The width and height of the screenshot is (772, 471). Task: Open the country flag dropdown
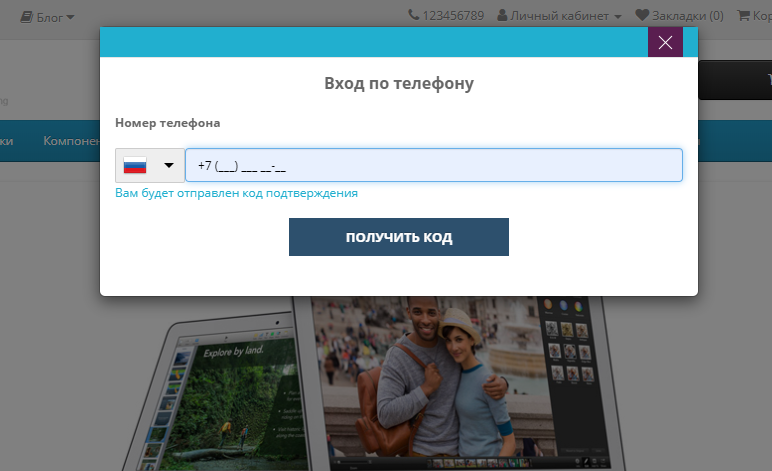point(150,165)
